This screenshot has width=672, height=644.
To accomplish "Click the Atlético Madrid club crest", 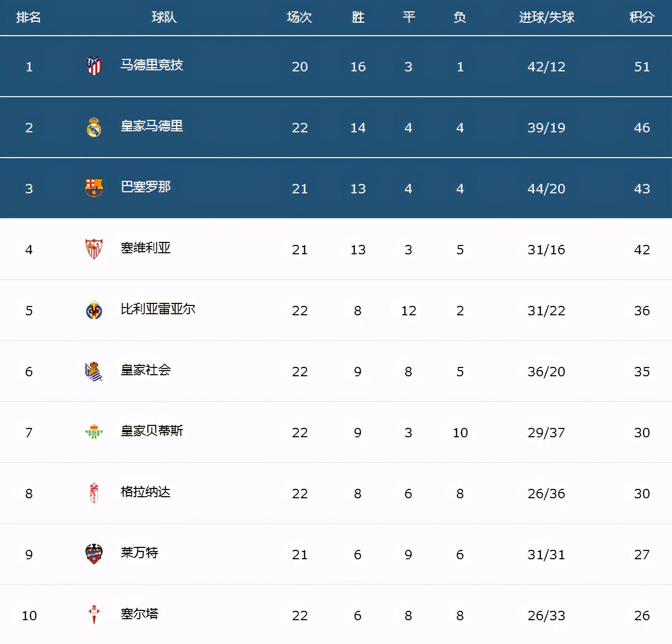I will point(94,66).
